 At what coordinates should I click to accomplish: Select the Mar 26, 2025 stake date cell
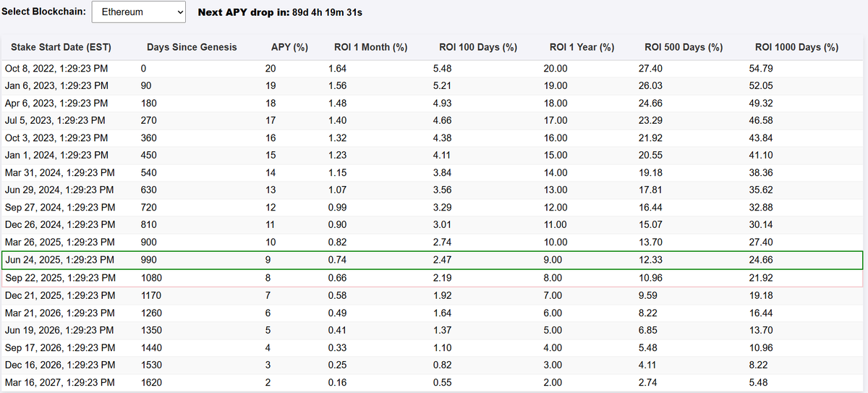click(x=59, y=242)
